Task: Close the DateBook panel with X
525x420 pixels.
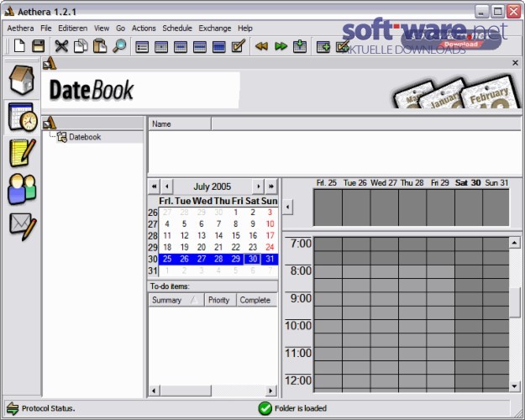Action: click(515, 63)
